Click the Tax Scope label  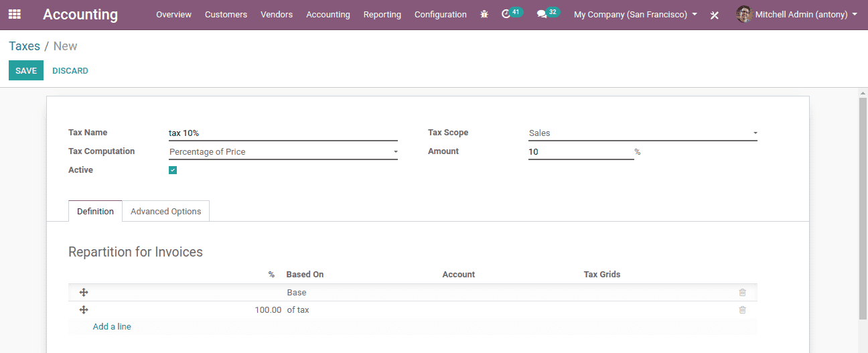coord(448,133)
